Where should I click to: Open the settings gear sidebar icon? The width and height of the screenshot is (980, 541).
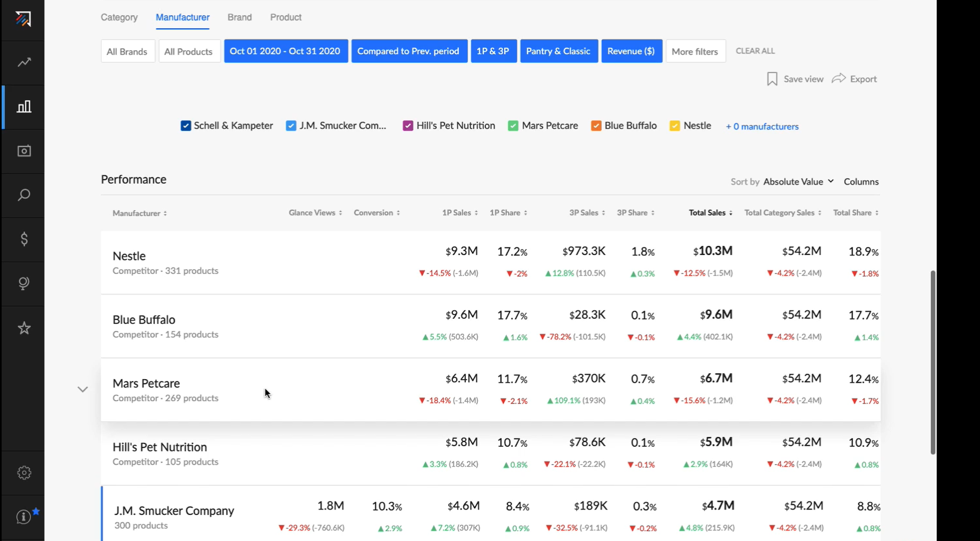click(x=24, y=473)
